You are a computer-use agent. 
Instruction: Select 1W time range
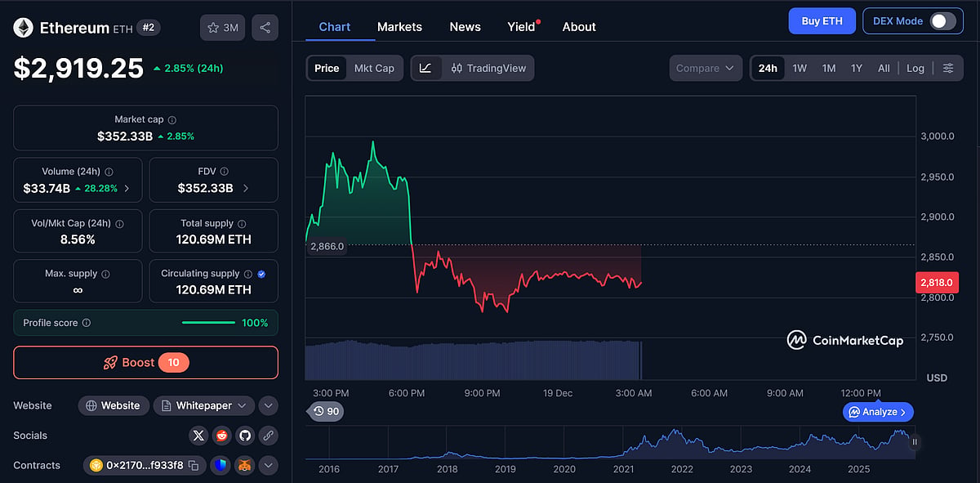click(800, 68)
